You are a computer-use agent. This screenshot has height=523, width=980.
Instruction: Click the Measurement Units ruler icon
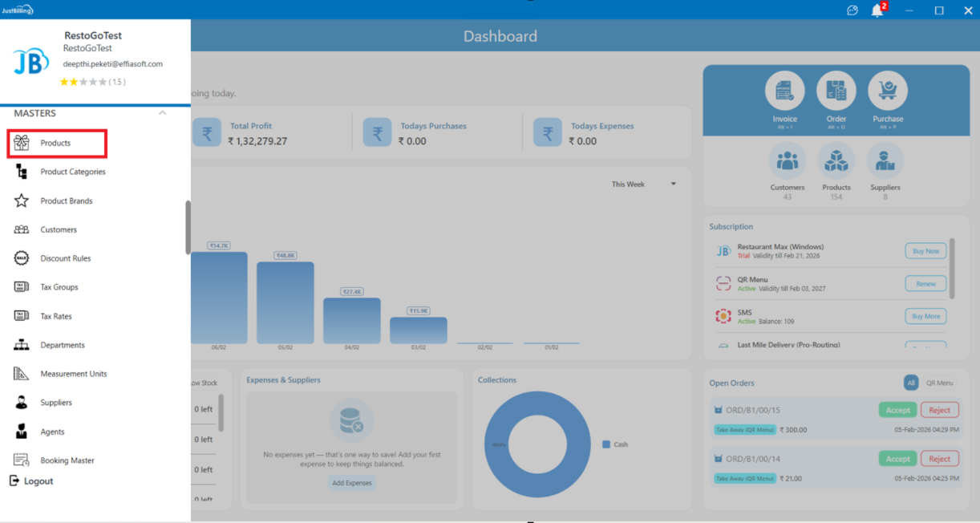[22, 374]
